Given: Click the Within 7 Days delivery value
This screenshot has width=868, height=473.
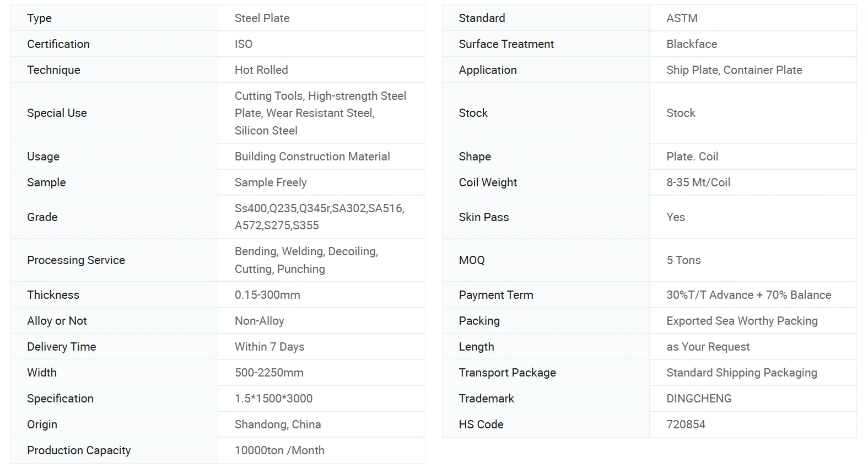Looking at the screenshot, I should [x=269, y=347].
